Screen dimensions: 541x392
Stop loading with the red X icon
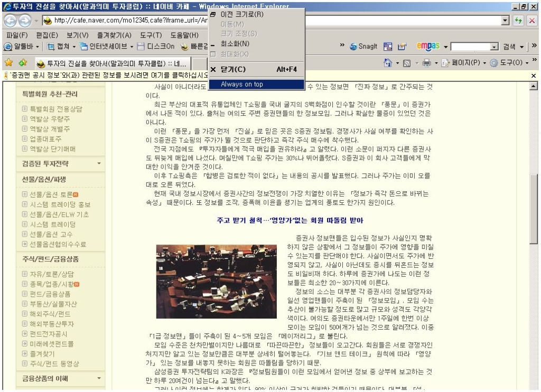click(531, 21)
